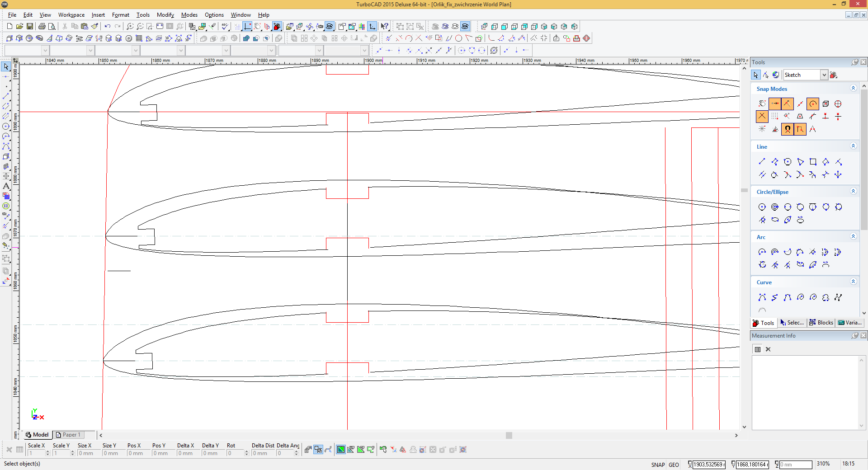Collapse the Circle/Ellipse section

(x=853, y=192)
